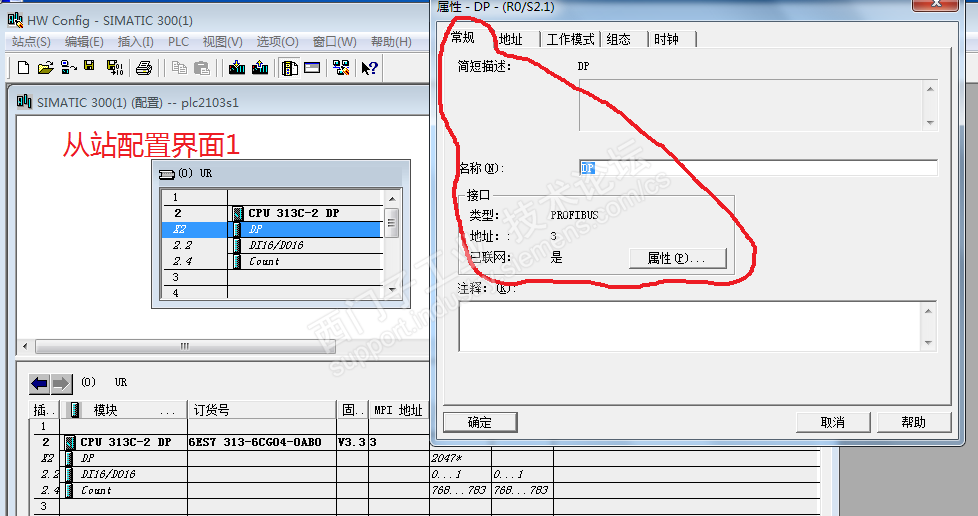
Task: Click the Copy toolbar icon
Action: coord(179,67)
